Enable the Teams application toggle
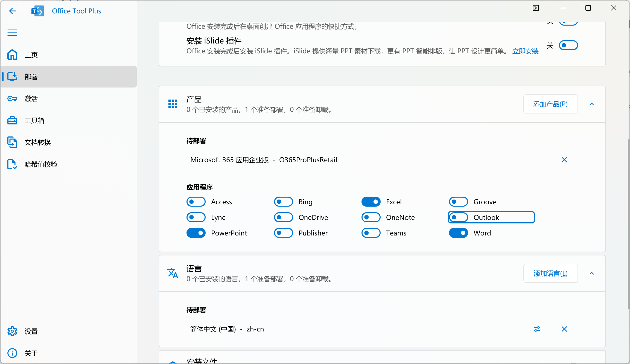The image size is (630, 364). (371, 233)
